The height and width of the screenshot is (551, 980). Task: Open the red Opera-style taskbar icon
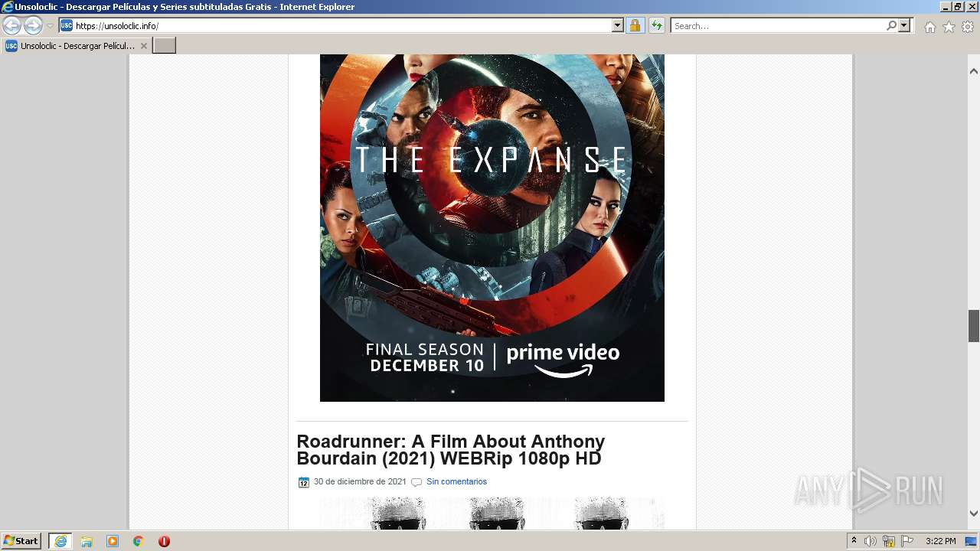[x=164, y=541]
